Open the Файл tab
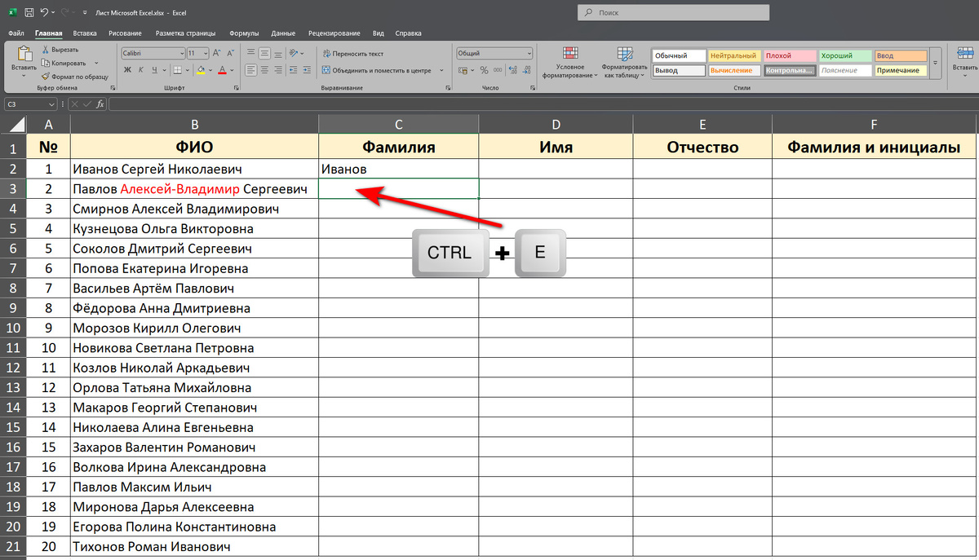979x560 pixels. [x=16, y=33]
